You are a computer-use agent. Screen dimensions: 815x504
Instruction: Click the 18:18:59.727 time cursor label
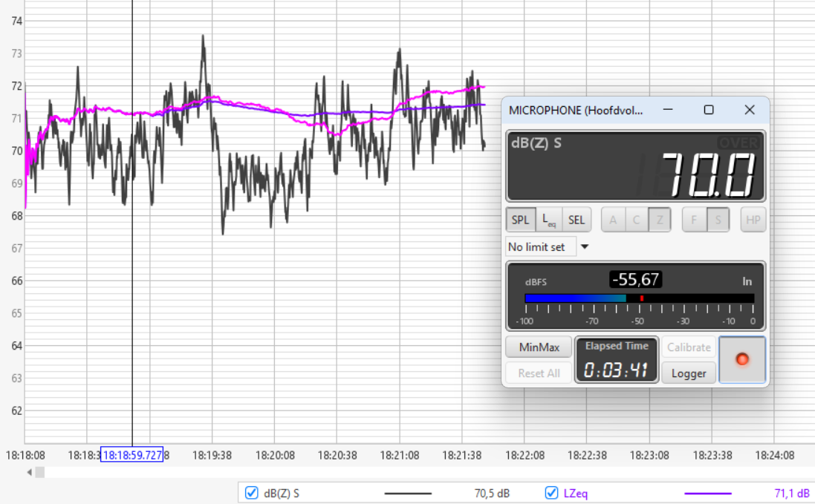pos(132,454)
